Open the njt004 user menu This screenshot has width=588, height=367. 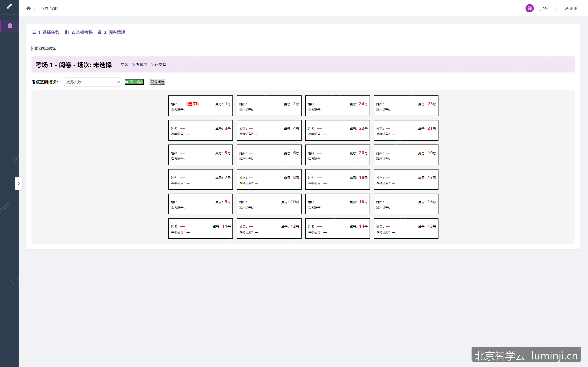click(x=543, y=8)
